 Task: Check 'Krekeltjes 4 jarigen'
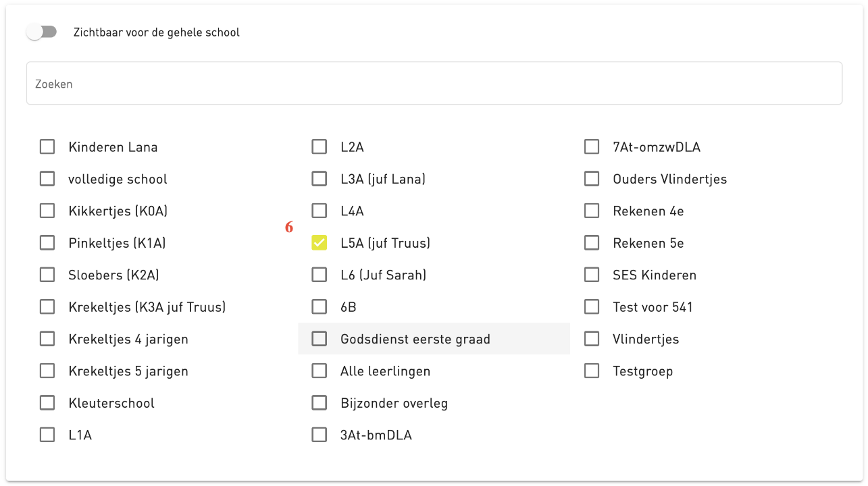click(x=47, y=338)
